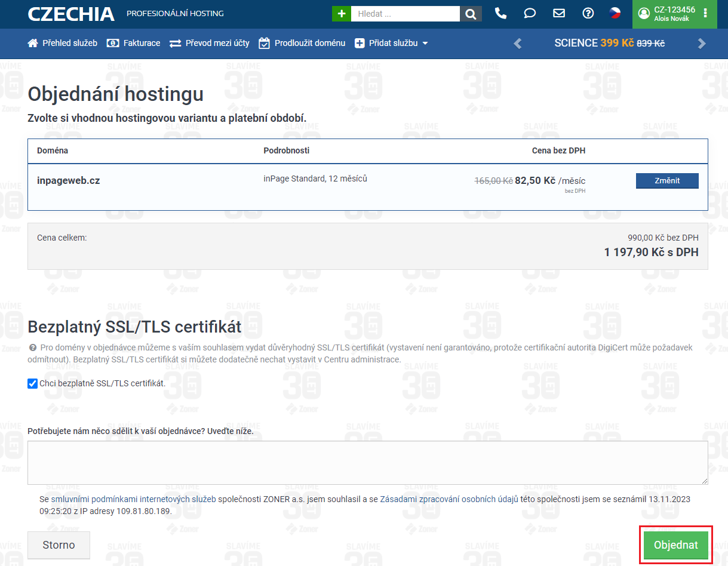The width and height of the screenshot is (728, 566).
Task: Cancel the order with Storno
Action: point(59,545)
